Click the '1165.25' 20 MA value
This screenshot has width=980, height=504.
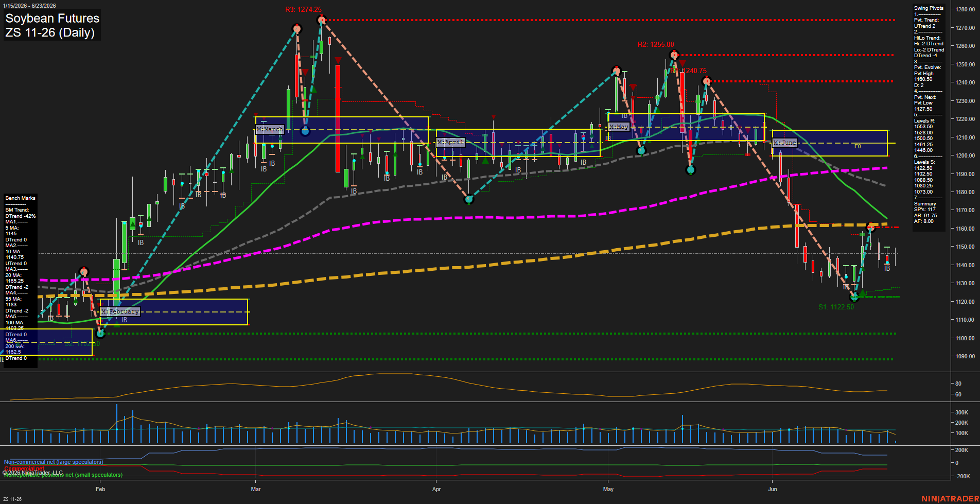[14, 281]
